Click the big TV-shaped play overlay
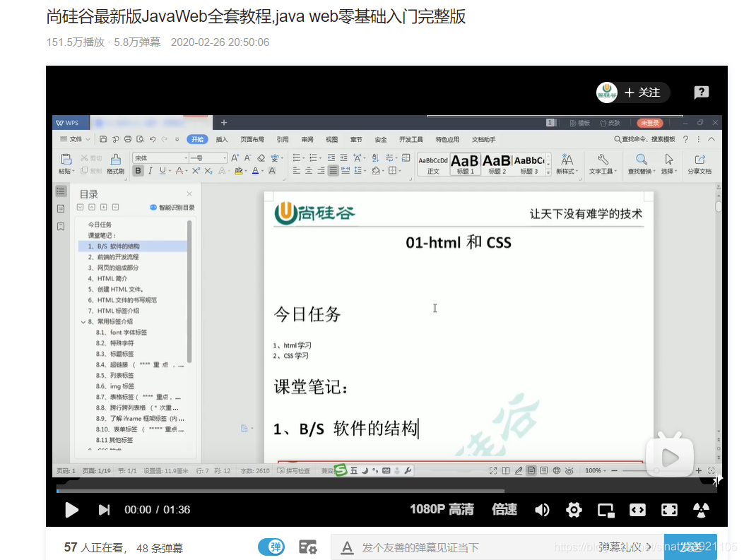This screenshot has height=560, width=744. [670, 454]
